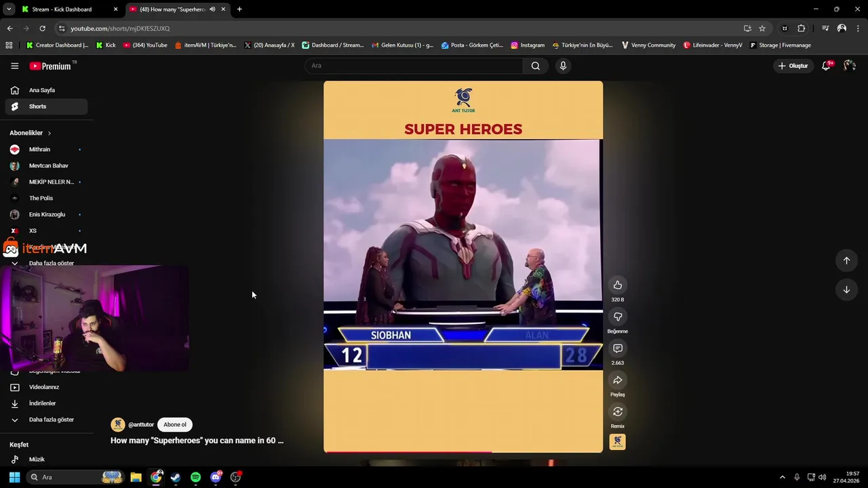Dislike the Short with thumbs down
The image size is (868, 488).
tap(618, 317)
